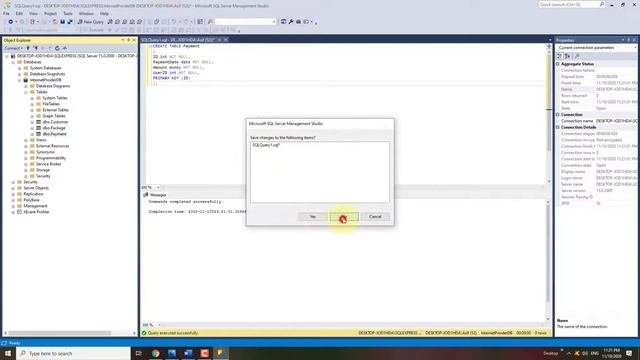Collapse the Tables node
The image size is (640, 360).
(x=26, y=92)
